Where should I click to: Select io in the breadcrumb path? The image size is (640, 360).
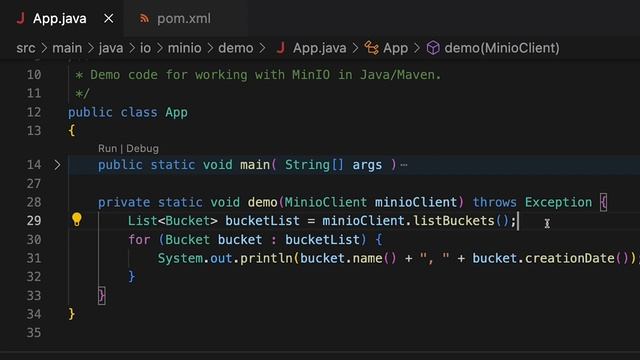coord(145,48)
